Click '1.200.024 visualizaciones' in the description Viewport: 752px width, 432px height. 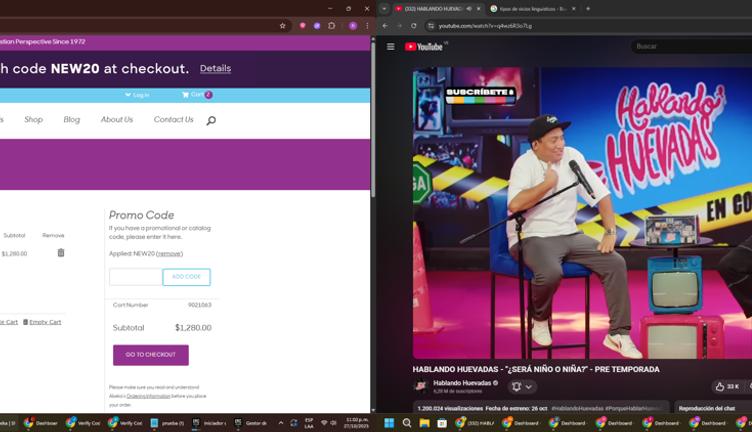450,409
